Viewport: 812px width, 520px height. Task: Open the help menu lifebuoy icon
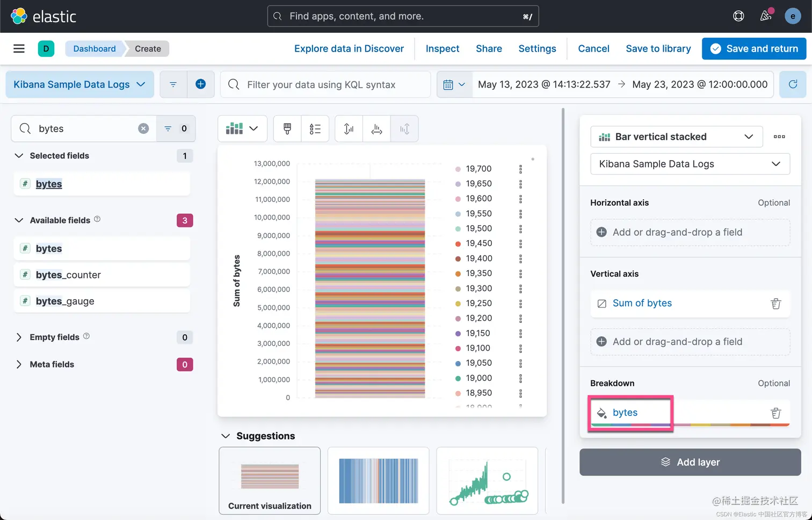click(738, 16)
